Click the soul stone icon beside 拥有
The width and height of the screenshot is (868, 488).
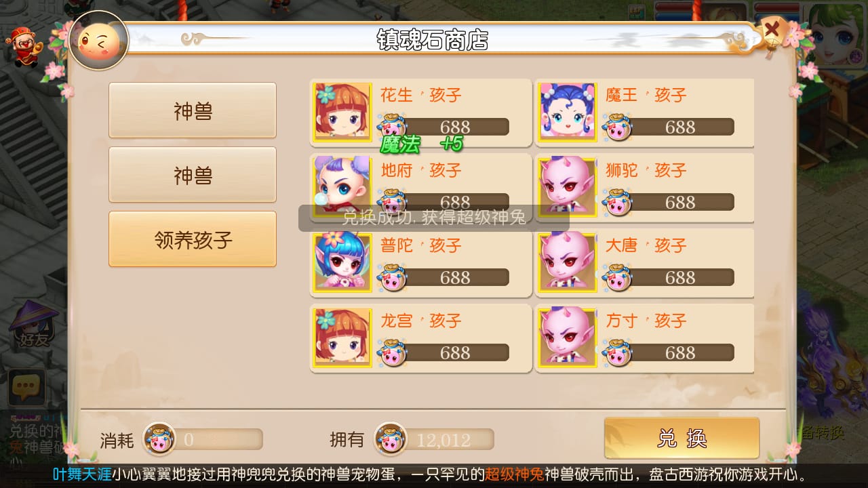pos(391,439)
